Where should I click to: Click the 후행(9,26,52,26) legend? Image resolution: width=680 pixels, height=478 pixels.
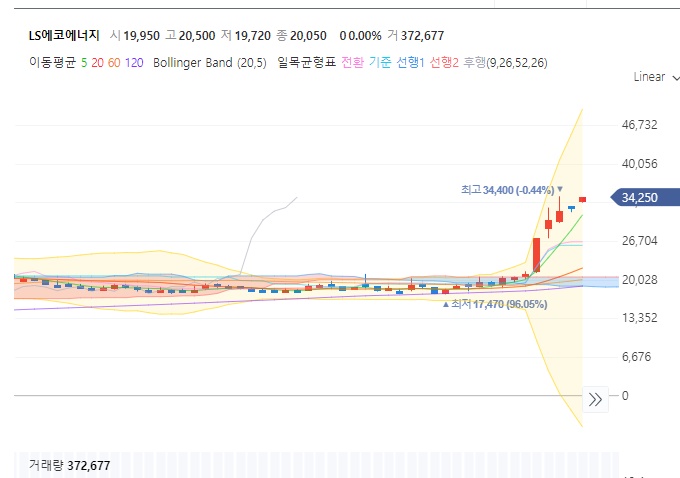505,62
